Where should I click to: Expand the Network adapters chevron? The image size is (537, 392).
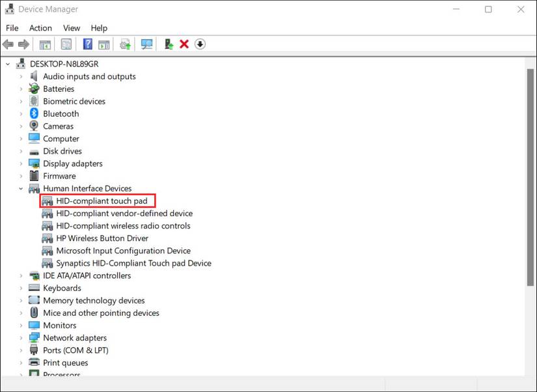click(21, 338)
